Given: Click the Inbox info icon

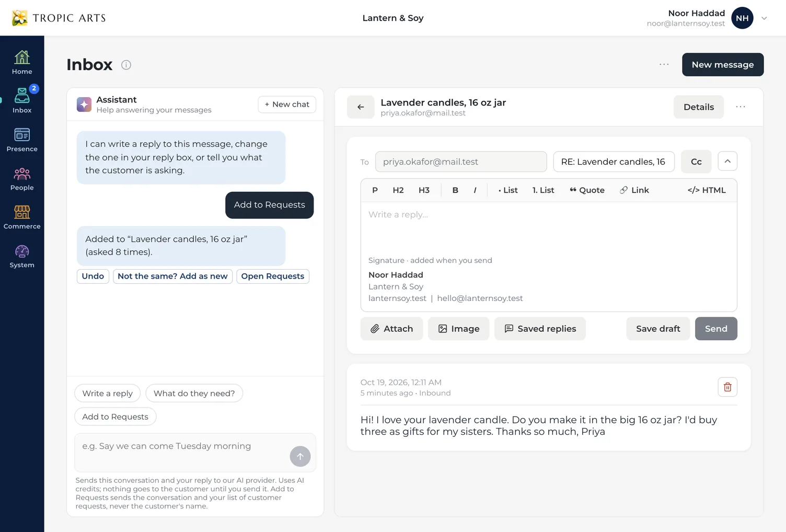Looking at the screenshot, I should 126,65.
